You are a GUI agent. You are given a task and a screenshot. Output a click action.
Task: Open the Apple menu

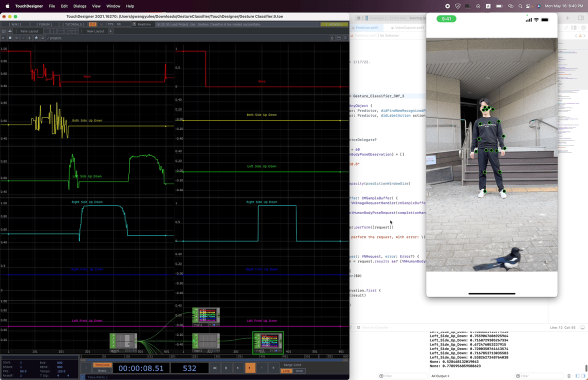(x=7, y=6)
